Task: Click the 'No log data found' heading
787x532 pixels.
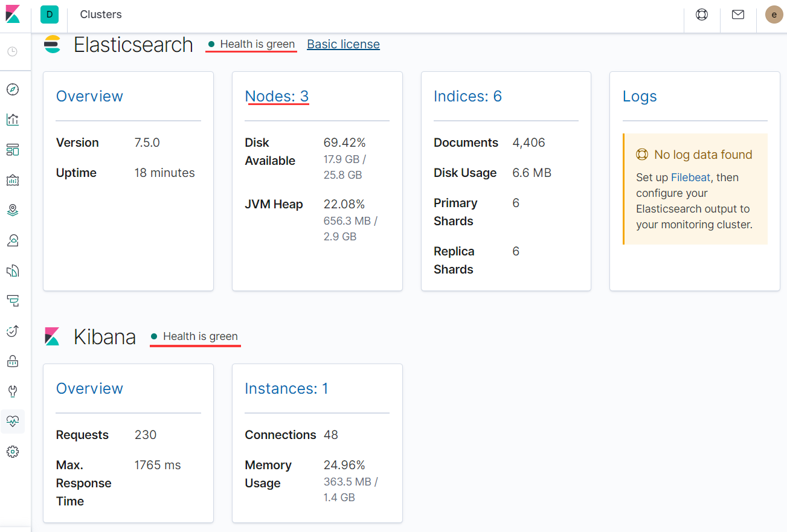Action: point(703,155)
